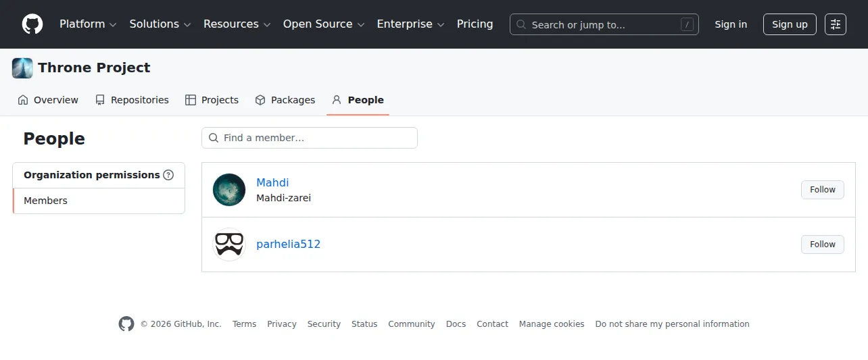Click the People page heading

pos(54,138)
